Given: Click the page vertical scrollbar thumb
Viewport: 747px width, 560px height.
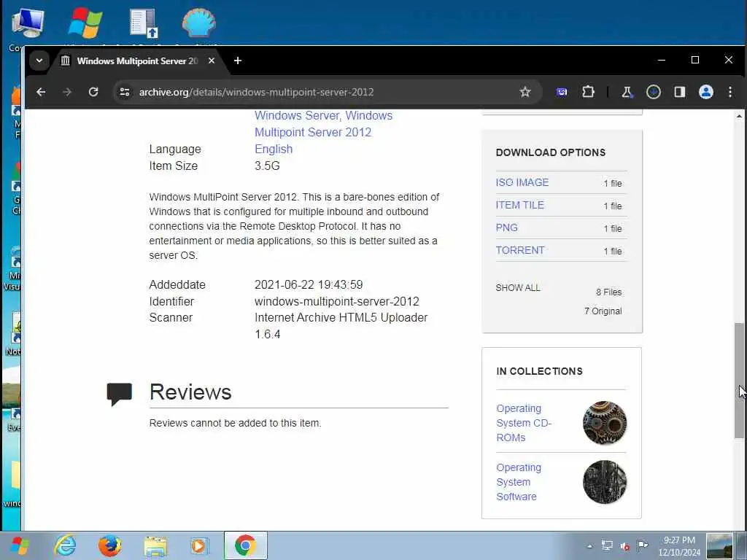Looking at the screenshot, I should (x=739, y=381).
